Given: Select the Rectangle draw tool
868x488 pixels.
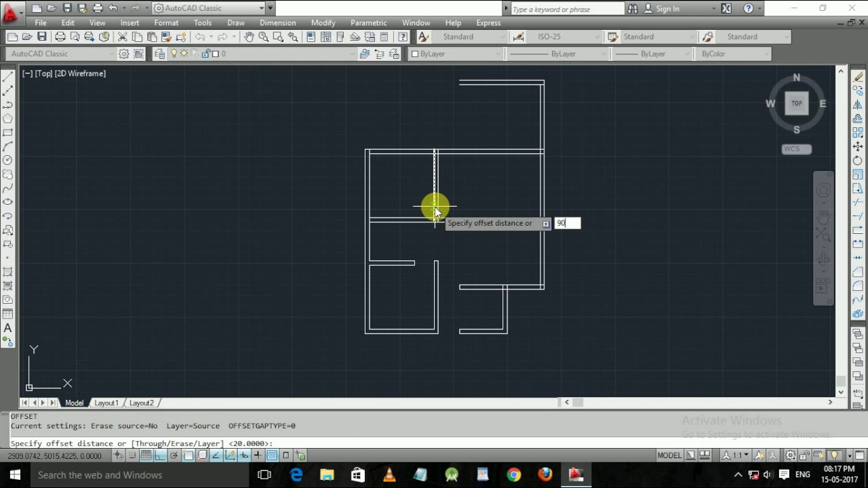Looking at the screenshot, I should click(8, 132).
